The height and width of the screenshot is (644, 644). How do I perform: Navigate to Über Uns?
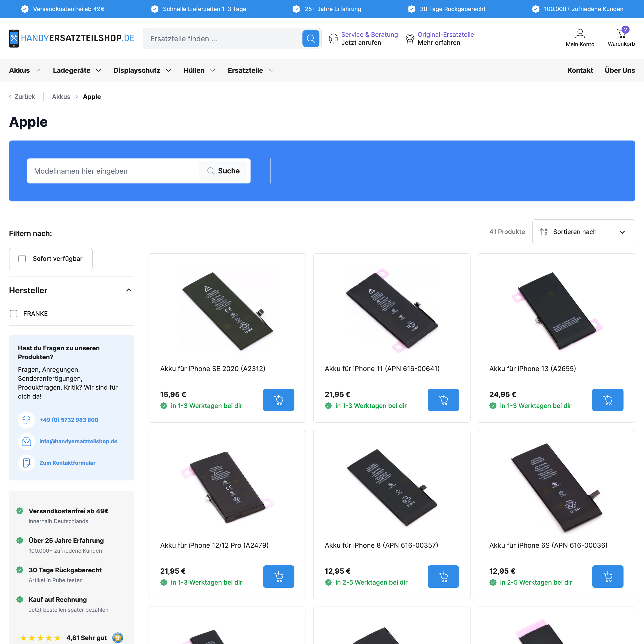pyautogui.click(x=620, y=70)
